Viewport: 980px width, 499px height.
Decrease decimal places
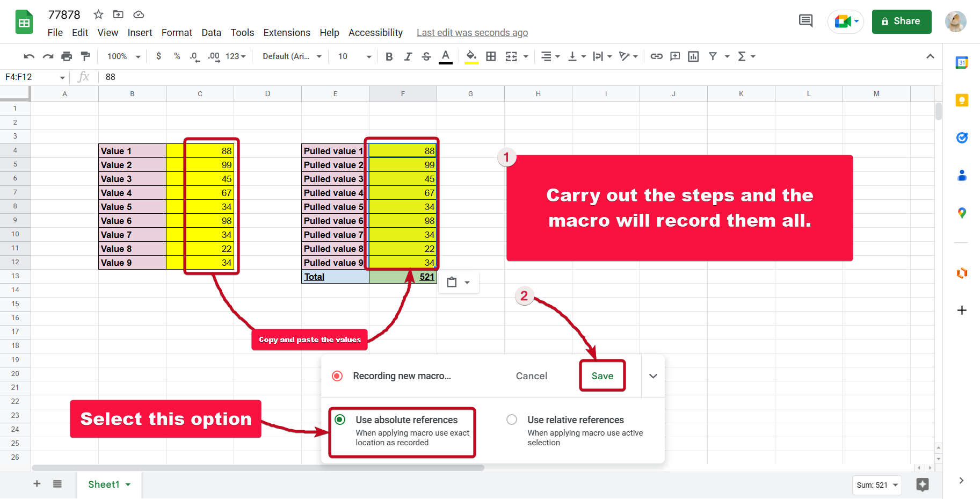[194, 56]
